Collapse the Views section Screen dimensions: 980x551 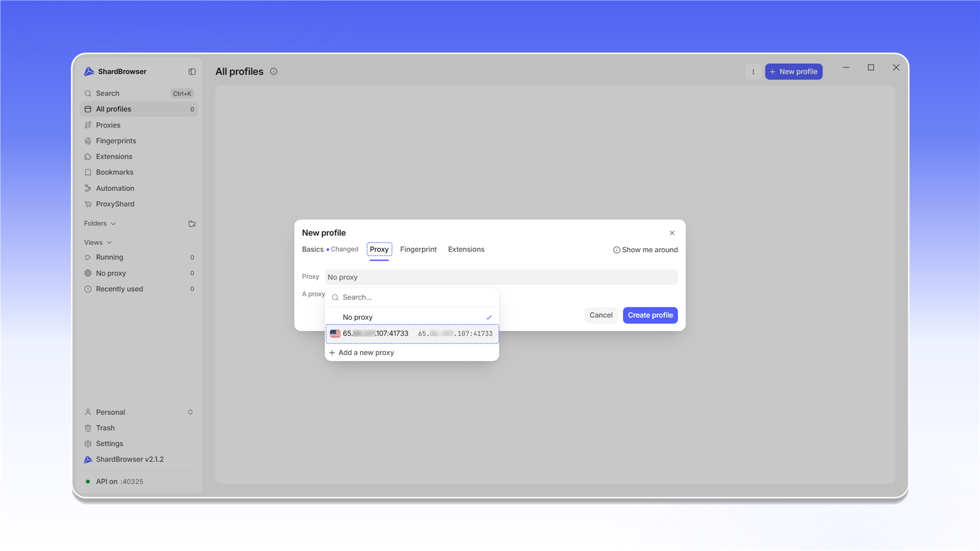98,242
